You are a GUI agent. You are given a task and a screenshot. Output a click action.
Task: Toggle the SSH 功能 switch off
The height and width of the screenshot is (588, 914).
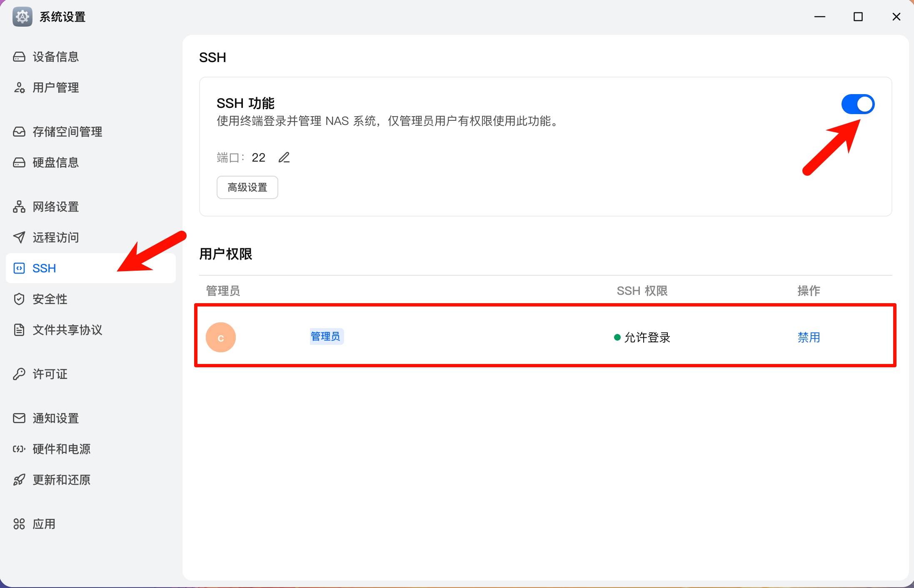pos(857,104)
